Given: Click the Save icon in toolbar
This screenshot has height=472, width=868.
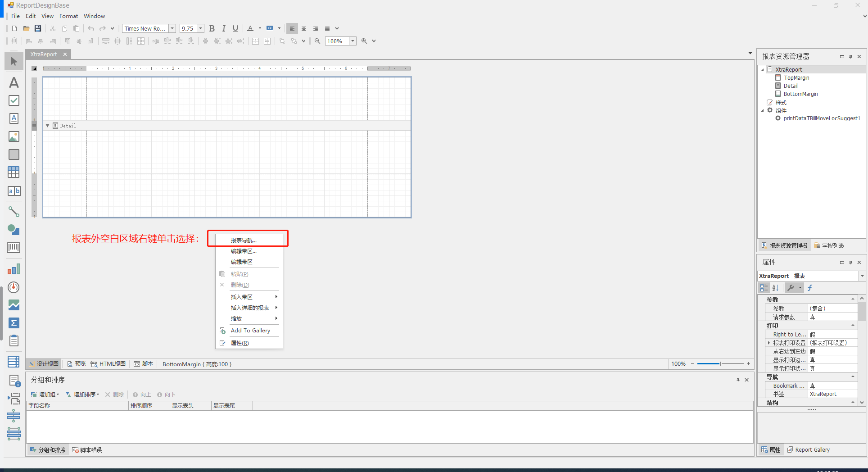Looking at the screenshot, I should (38, 28).
